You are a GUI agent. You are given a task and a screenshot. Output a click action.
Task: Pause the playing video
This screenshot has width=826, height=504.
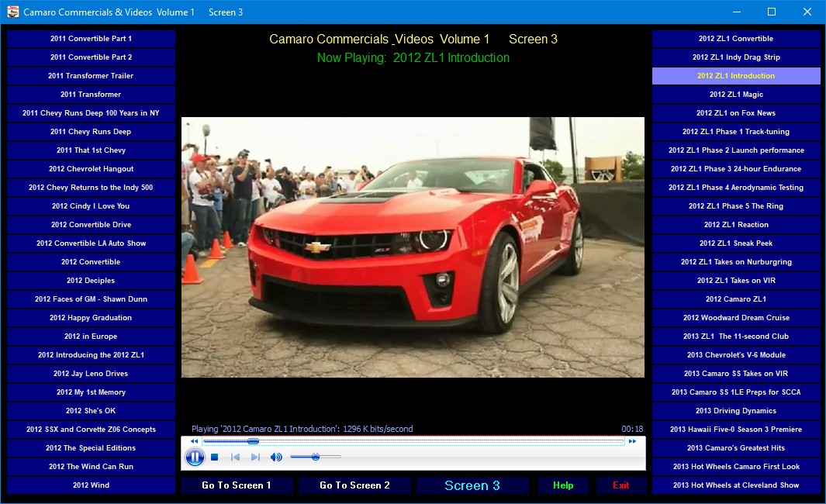(195, 457)
